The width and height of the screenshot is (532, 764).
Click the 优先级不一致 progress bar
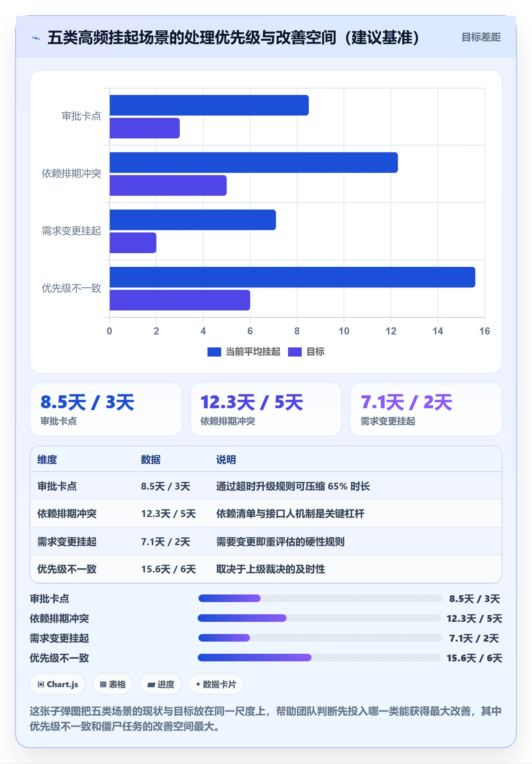[319, 658]
